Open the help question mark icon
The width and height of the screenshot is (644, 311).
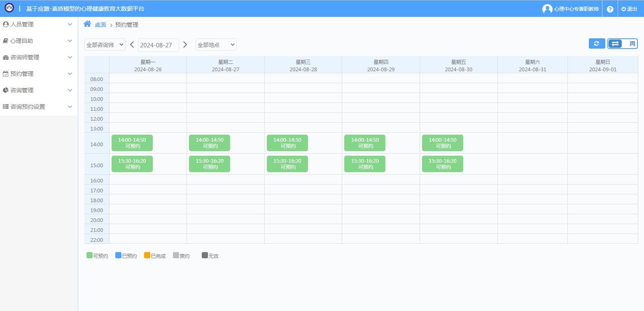tap(610, 9)
